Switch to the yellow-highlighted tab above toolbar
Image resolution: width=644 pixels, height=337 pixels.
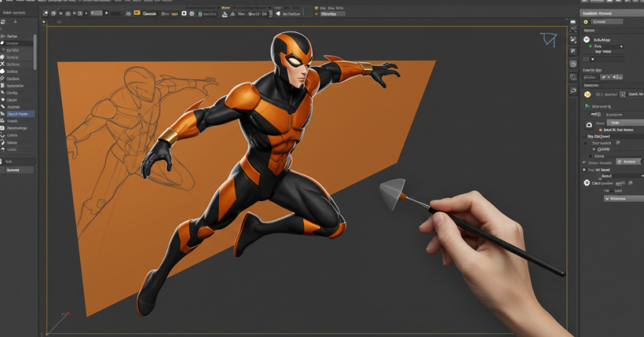tap(226, 8)
